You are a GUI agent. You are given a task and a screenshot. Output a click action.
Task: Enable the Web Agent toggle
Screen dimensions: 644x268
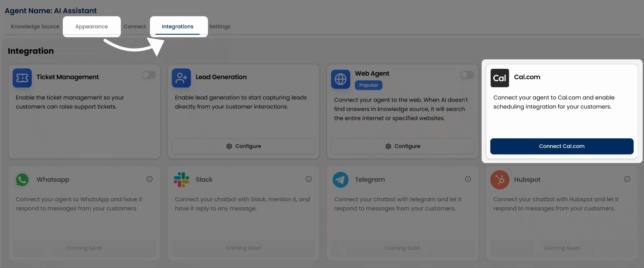pos(467,75)
